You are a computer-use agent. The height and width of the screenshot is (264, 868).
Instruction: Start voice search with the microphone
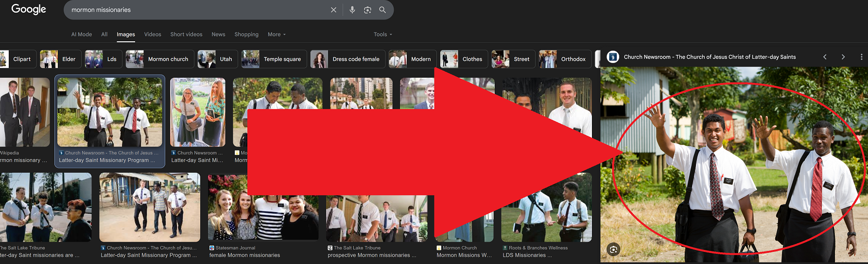352,10
